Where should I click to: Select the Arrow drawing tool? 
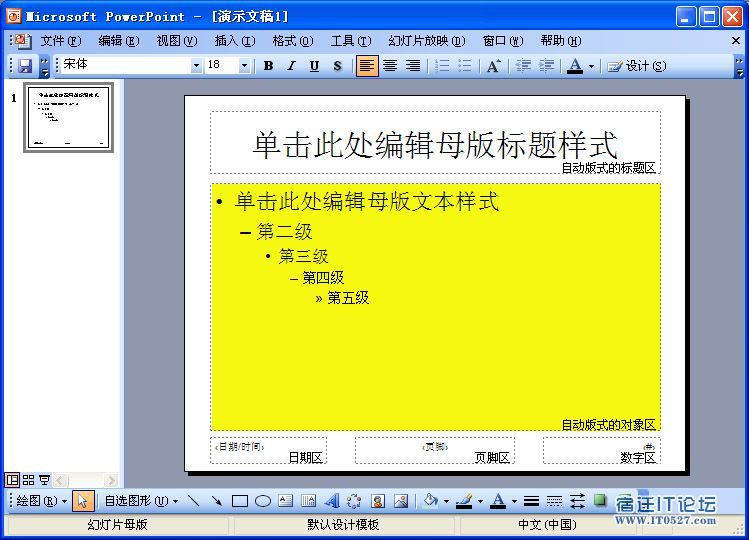pyautogui.click(x=216, y=501)
